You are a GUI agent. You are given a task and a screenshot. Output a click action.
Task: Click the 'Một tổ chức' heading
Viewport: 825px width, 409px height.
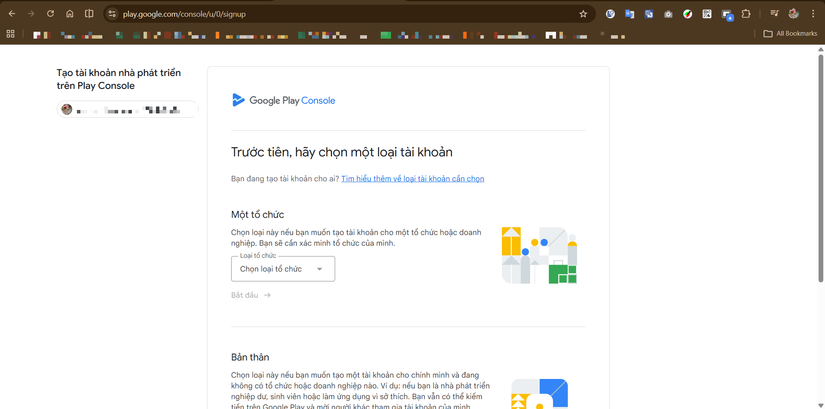pos(258,214)
